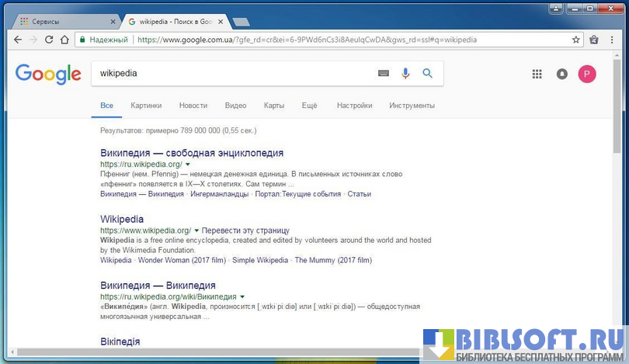Expand dropdown arrow beside www.wikipedia.org URL
This screenshot has width=629, height=364.
(x=197, y=231)
